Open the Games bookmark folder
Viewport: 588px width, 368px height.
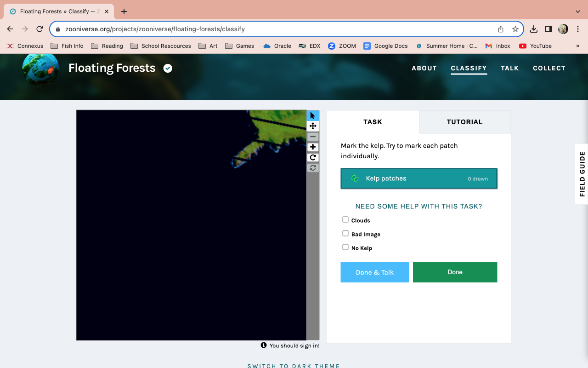[239, 46]
